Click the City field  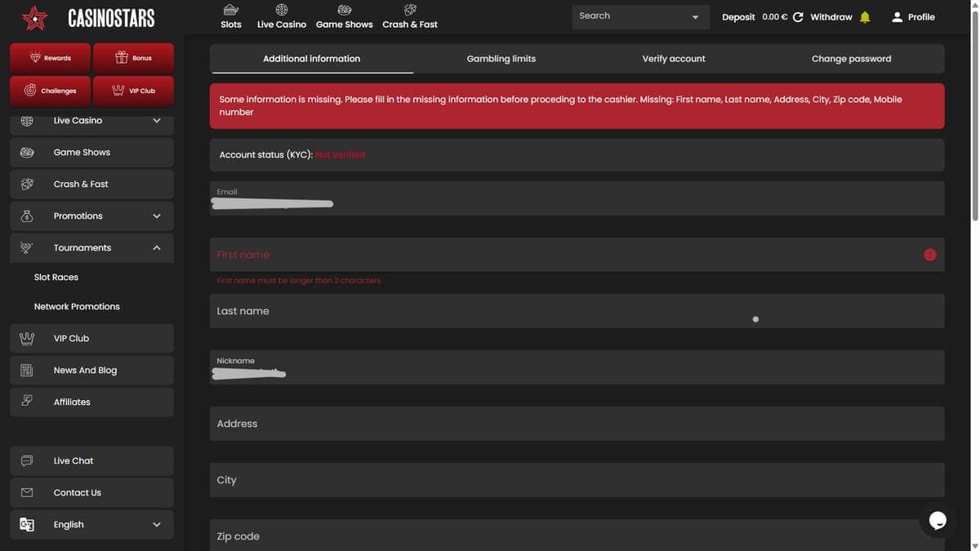pos(577,480)
